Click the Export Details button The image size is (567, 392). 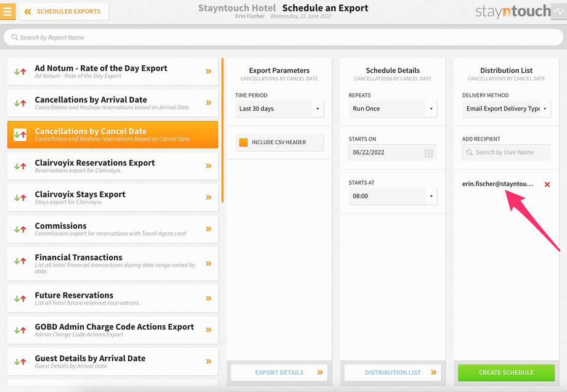click(x=279, y=372)
